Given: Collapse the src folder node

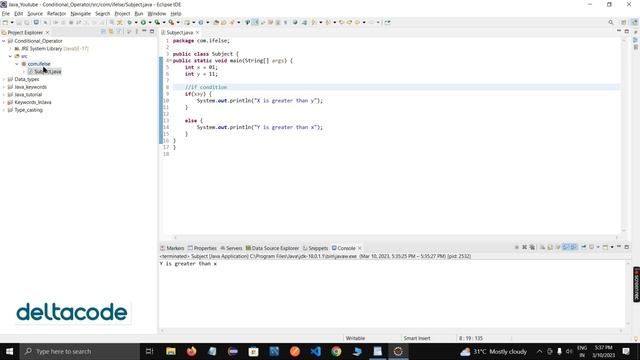Looking at the screenshot, I should (11, 56).
